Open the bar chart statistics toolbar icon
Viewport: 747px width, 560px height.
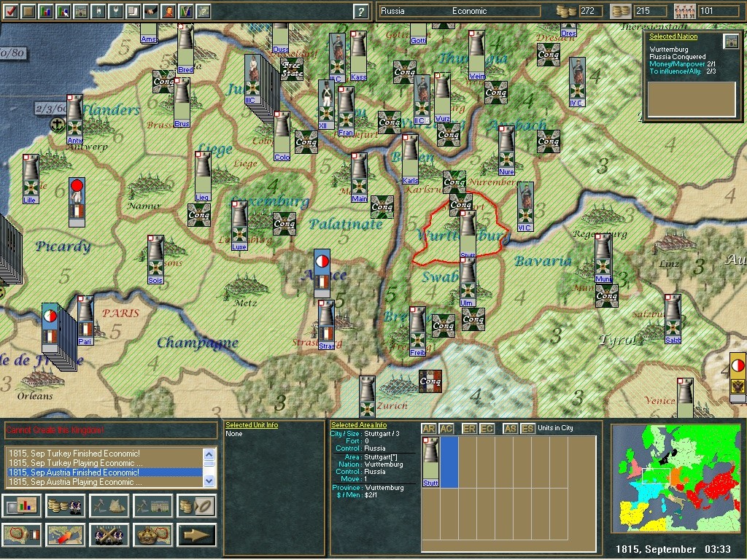tap(46, 11)
